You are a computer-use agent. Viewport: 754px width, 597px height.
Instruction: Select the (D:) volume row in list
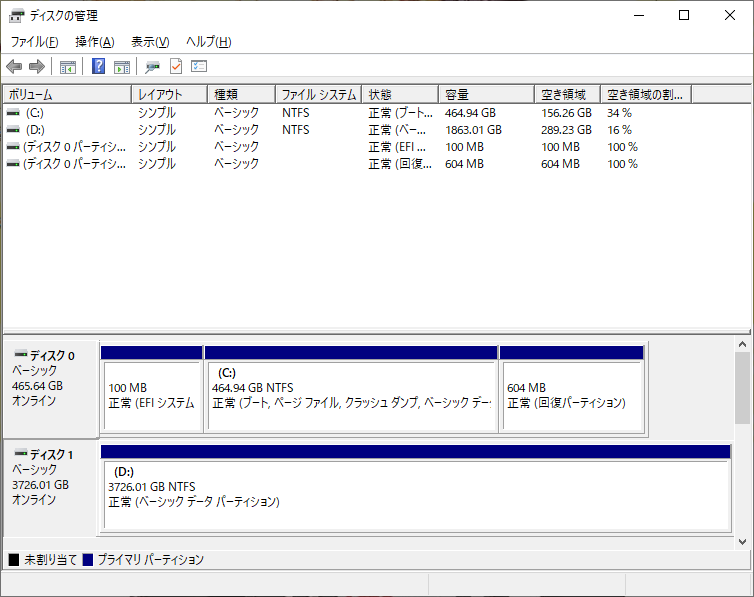click(36, 130)
